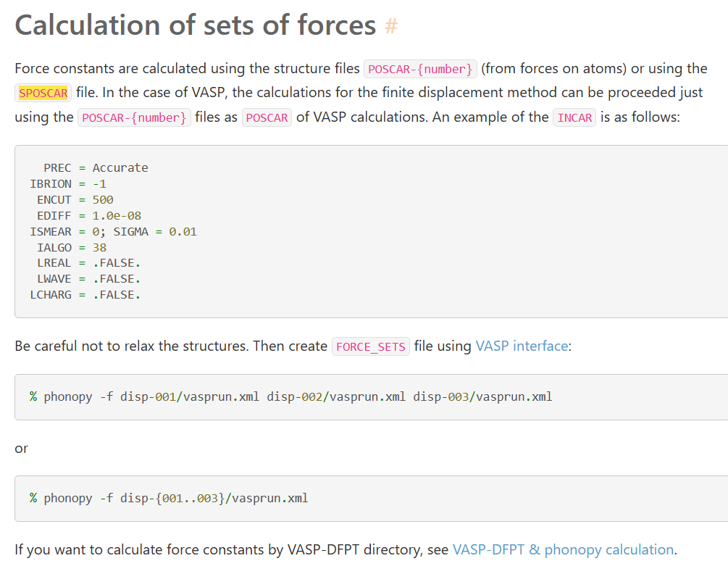Click the IBRION = -1 line

[68, 184]
